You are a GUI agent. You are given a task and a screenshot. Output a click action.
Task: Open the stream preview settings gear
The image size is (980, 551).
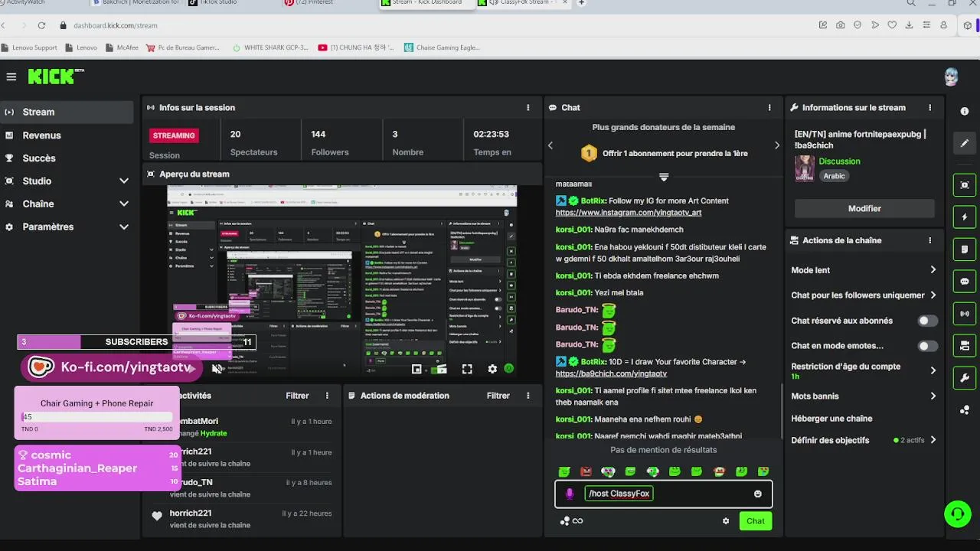pyautogui.click(x=492, y=369)
